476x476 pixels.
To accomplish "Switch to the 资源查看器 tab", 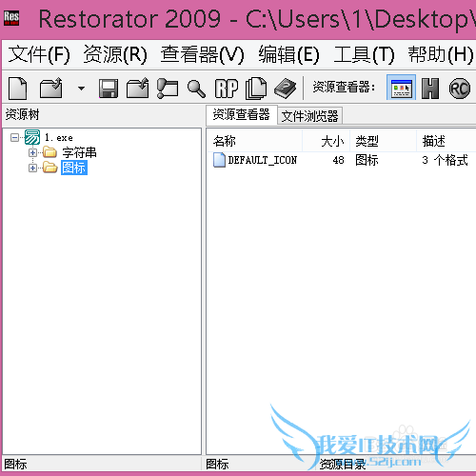I will [x=242, y=115].
